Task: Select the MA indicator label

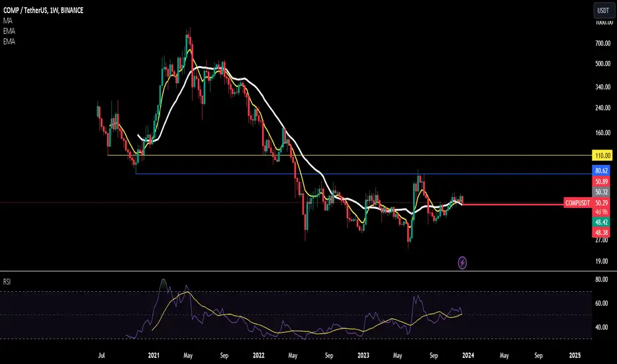Action: [8, 21]
